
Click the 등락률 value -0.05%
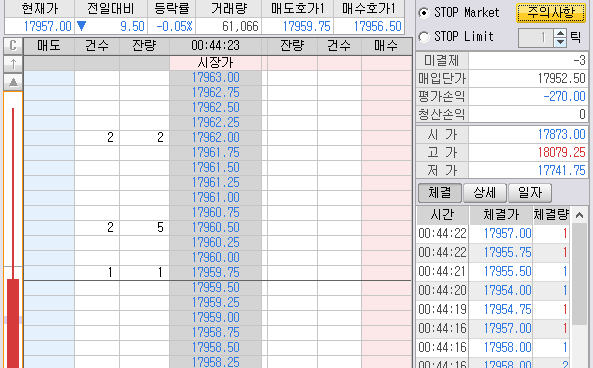174,26
